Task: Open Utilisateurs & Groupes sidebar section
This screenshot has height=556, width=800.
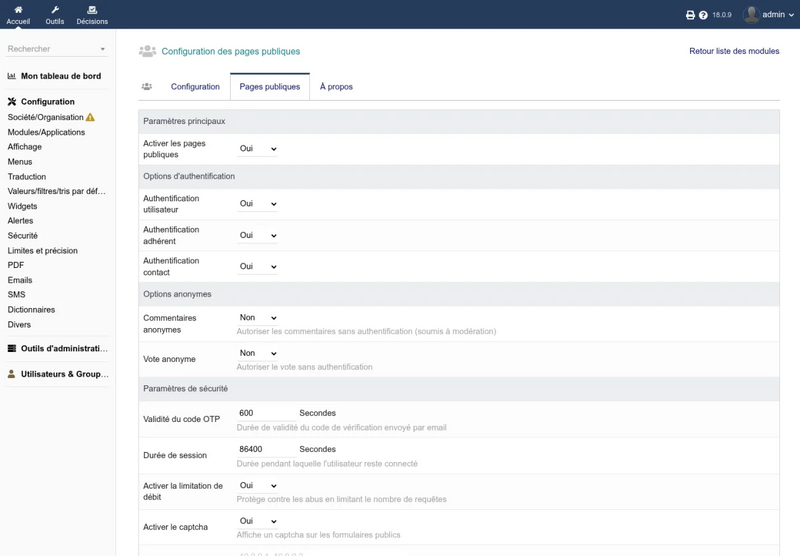Action: point(65,374)
